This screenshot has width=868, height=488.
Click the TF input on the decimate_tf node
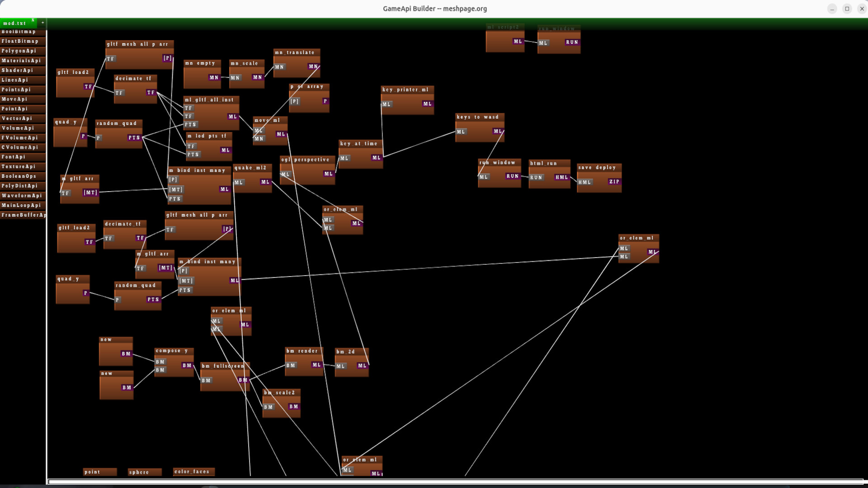[x=119, y=92]
